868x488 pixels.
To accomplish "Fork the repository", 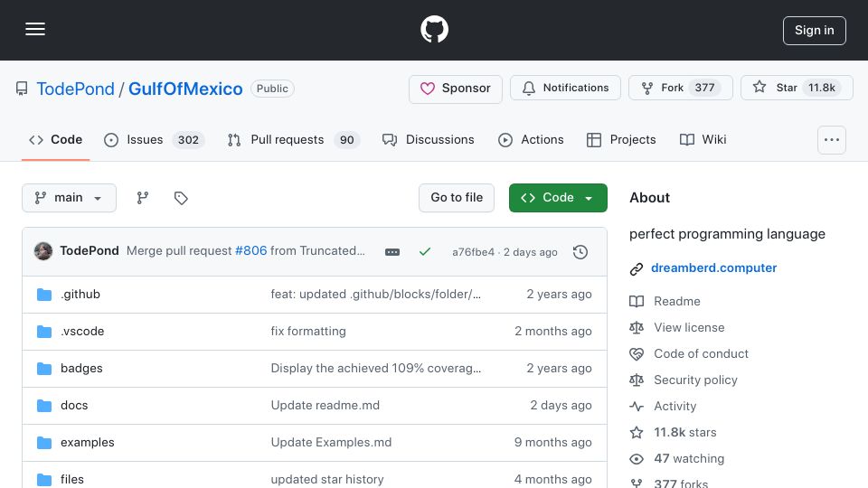I will point(680,88).
